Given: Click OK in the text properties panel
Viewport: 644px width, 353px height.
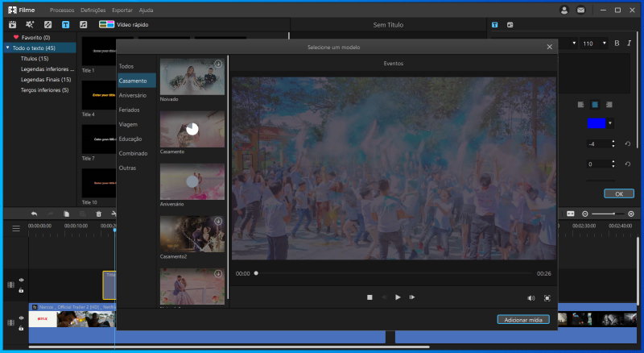Looking at the screenshot, I should point(619,193).
